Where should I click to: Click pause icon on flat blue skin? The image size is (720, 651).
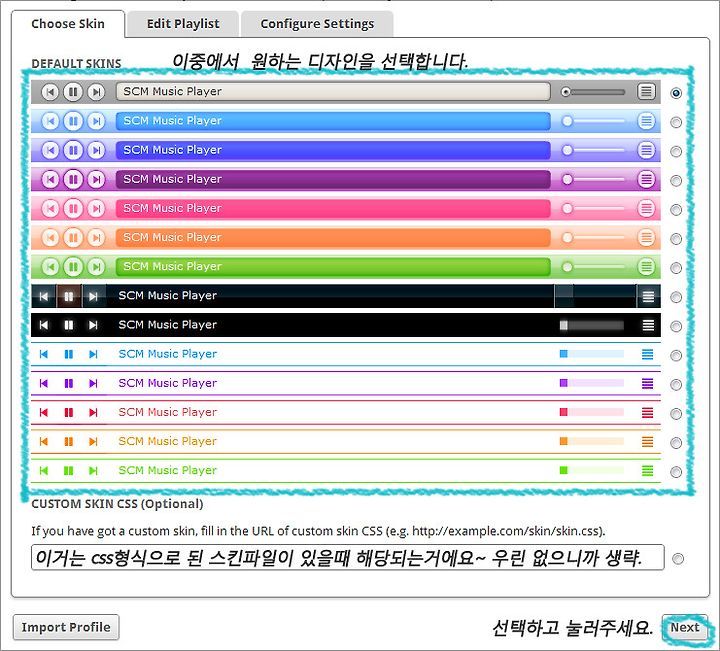coord(68,354)
